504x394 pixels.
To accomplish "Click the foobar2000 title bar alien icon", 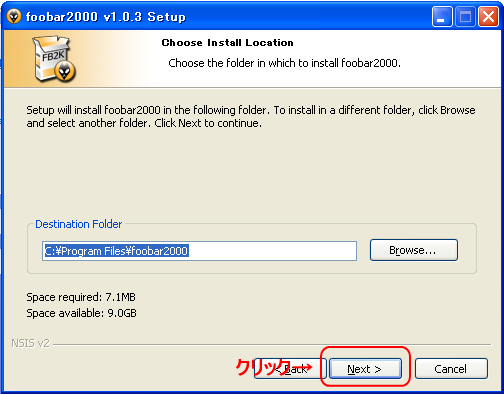I will [14, 16].
